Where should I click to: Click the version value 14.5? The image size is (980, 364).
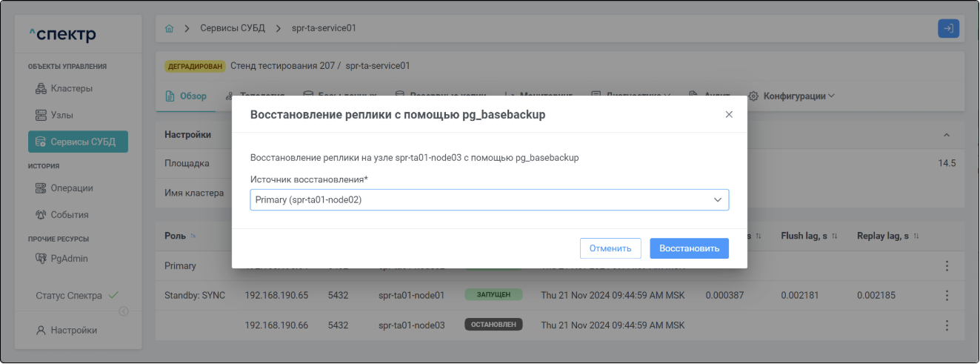pos(947,163)
